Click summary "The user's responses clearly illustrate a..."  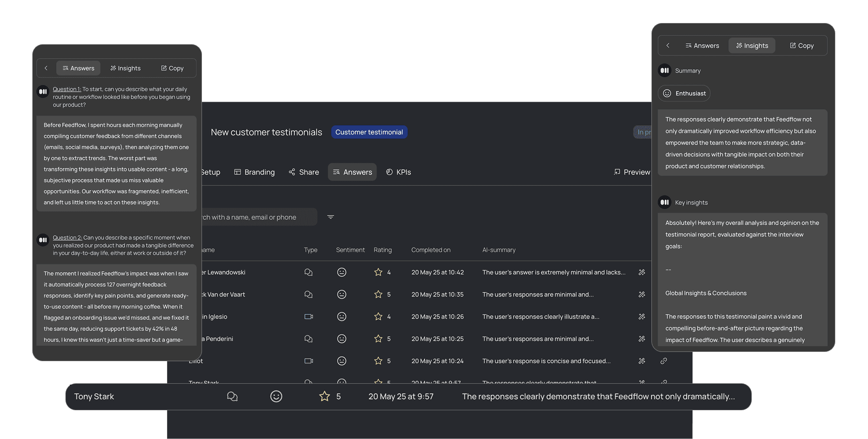[541, 317]
